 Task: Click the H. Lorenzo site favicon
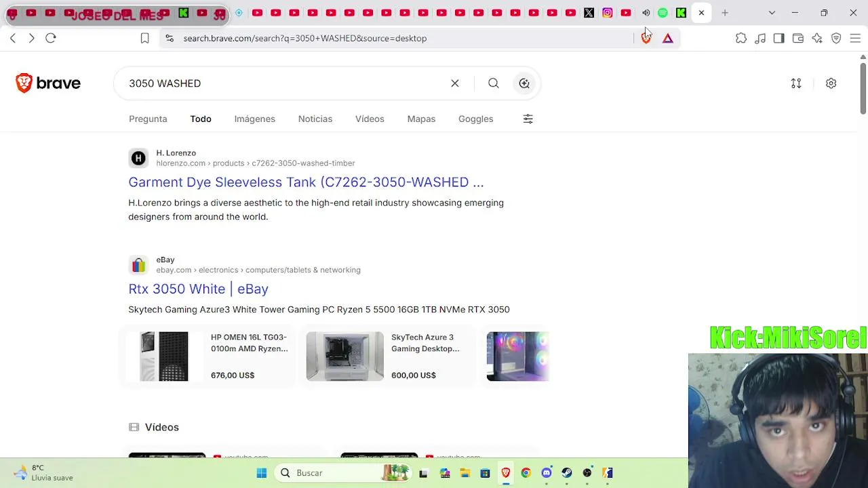pos(138,159)
